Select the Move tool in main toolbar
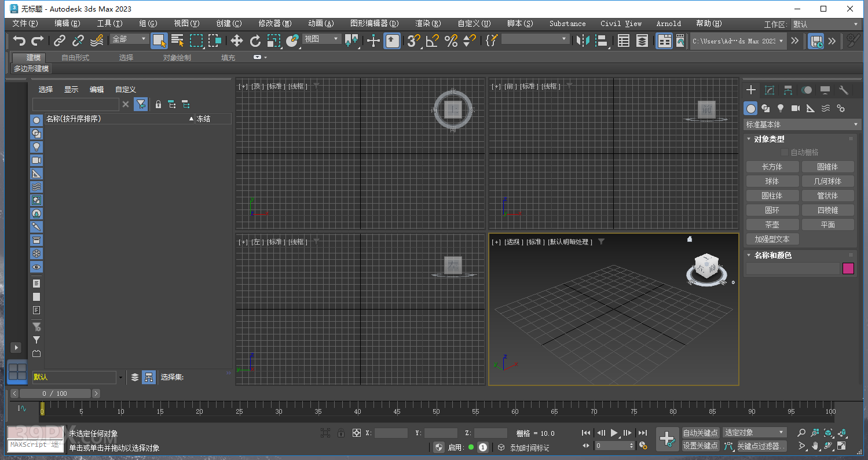 pos(237,41)
